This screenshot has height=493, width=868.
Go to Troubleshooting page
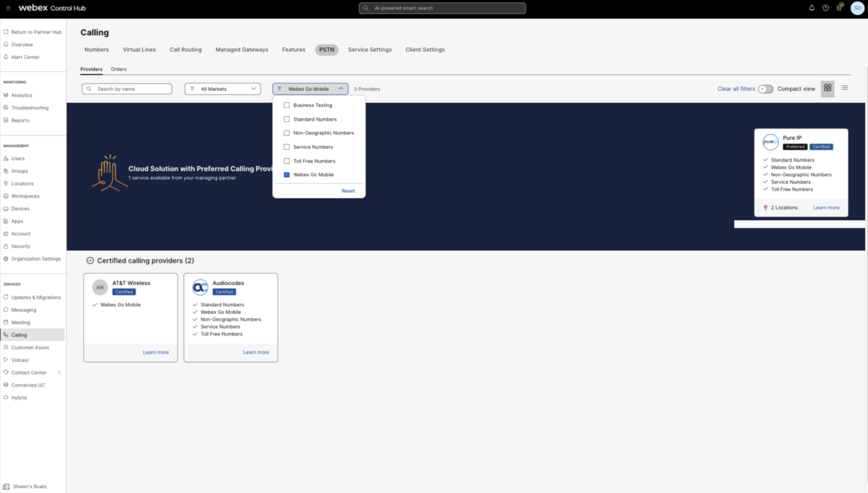tap(30, 108)
